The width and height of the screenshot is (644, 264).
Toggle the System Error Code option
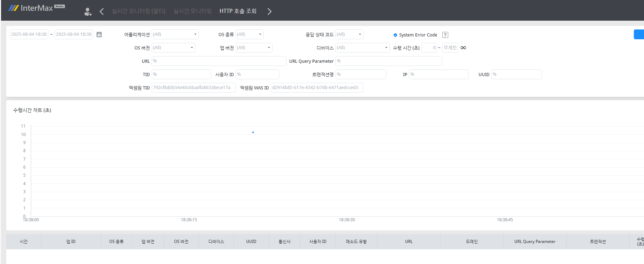pyautogui.click(x=395, y=35)
